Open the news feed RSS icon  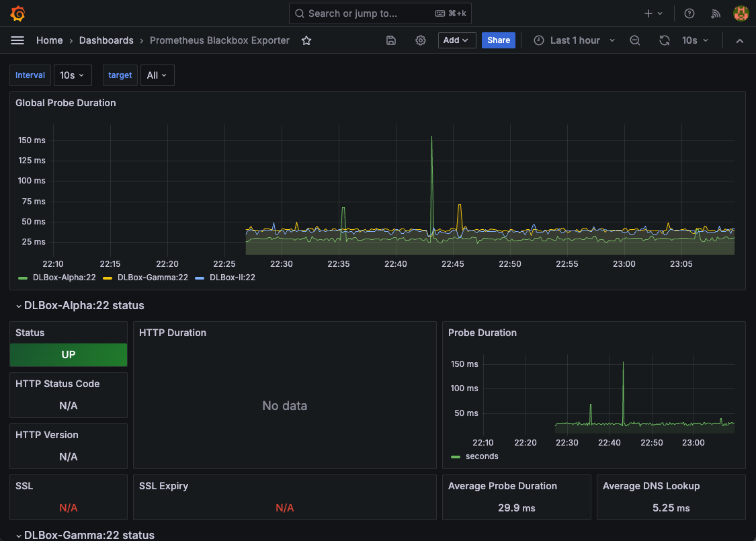[716, 13]
